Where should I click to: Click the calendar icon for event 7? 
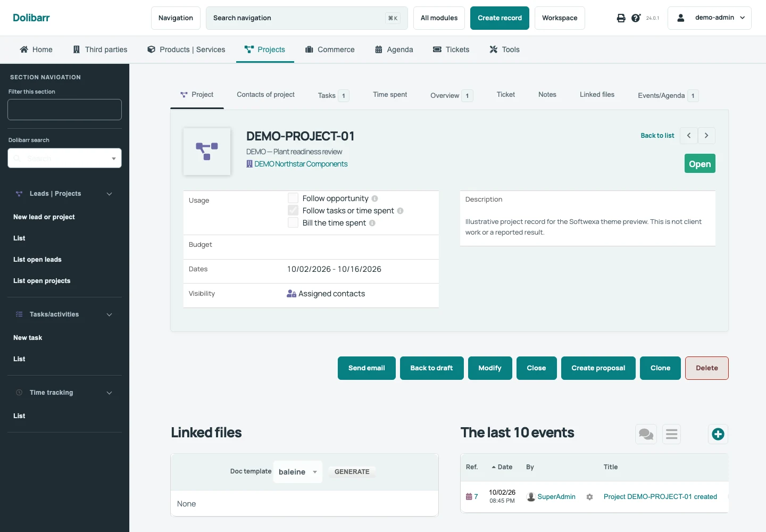469,497
